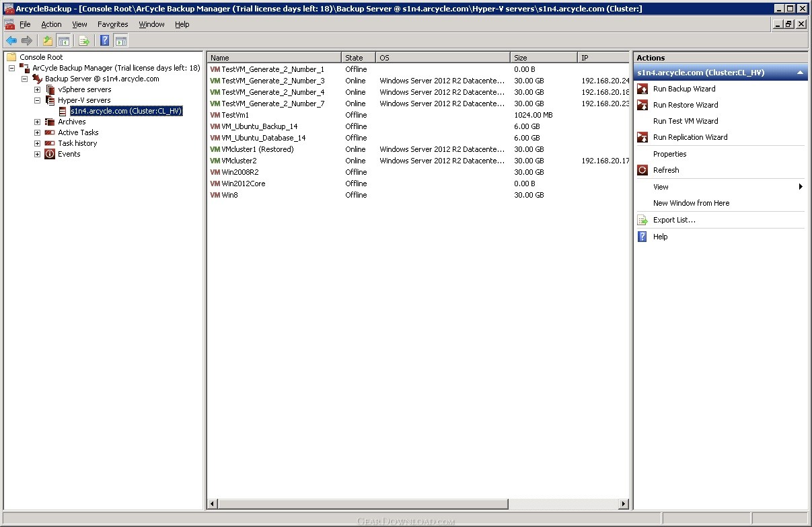Click Run Test VM Wizard action
Viewport: 812px width, 527px height.
pyautogui.click(x=686, y=121)
